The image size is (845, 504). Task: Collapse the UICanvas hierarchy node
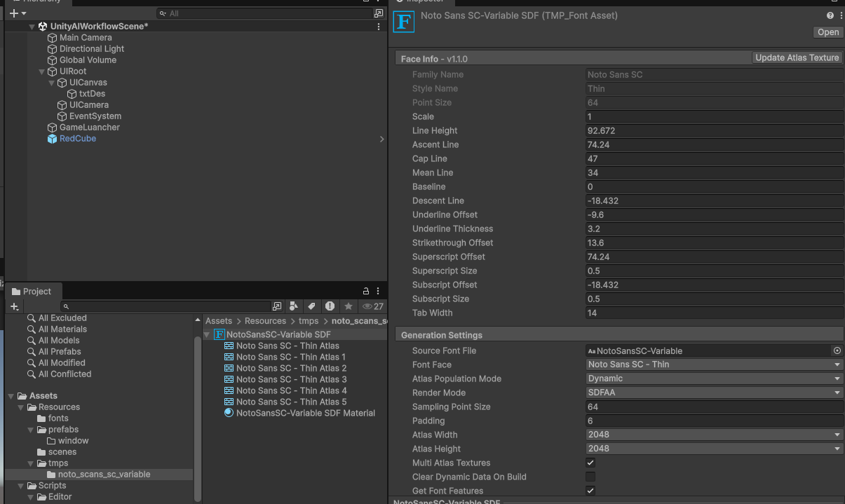[52, 83]
